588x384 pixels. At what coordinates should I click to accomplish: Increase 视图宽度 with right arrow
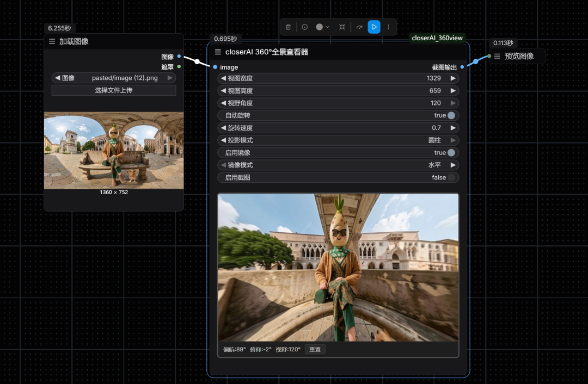tap(453, 78)
